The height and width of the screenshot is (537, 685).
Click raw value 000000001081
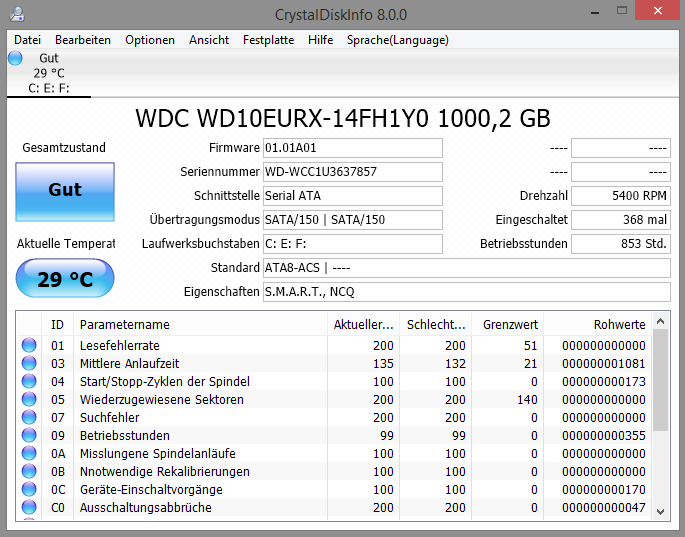(x=604, y=364)
